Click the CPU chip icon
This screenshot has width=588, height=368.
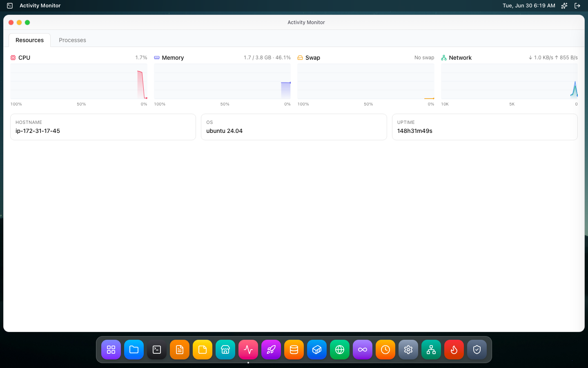13,58
